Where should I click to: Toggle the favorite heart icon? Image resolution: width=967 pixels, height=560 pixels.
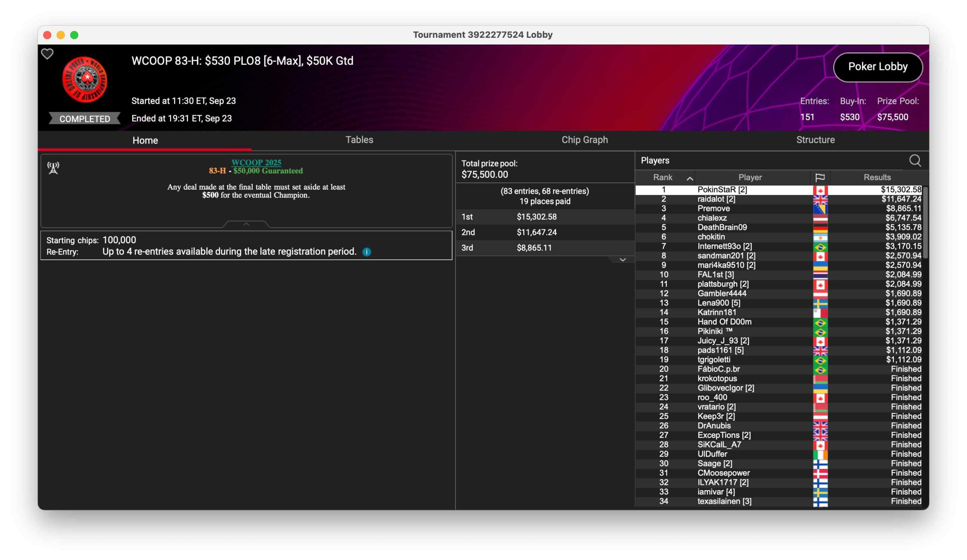pos(47,54)
